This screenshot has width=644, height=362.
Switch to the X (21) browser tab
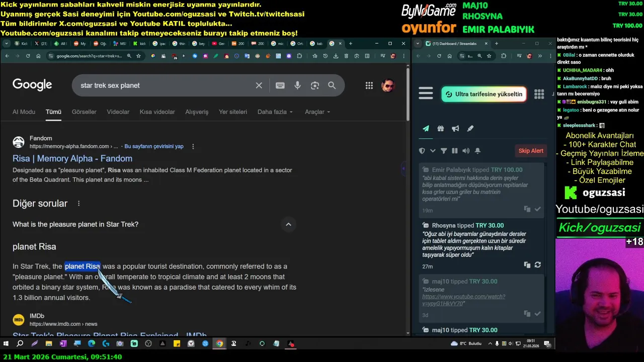pyautogui.click(x=41, y=44)
